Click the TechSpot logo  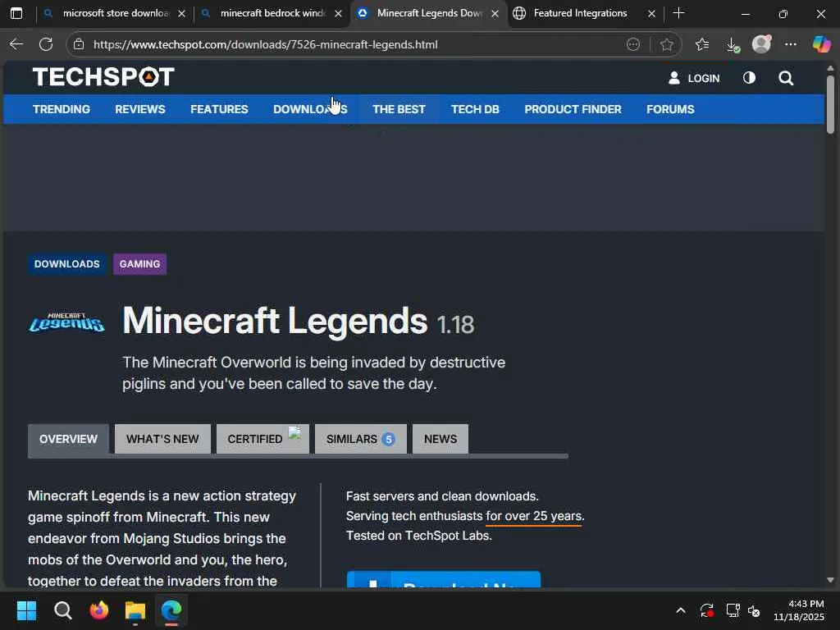pos(103,77)
